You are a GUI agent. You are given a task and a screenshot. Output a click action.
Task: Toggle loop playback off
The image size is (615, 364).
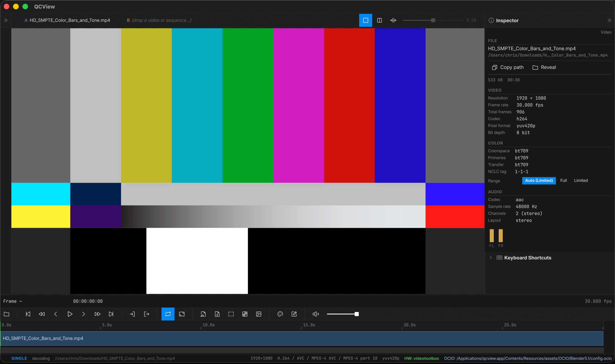point(168,314)
